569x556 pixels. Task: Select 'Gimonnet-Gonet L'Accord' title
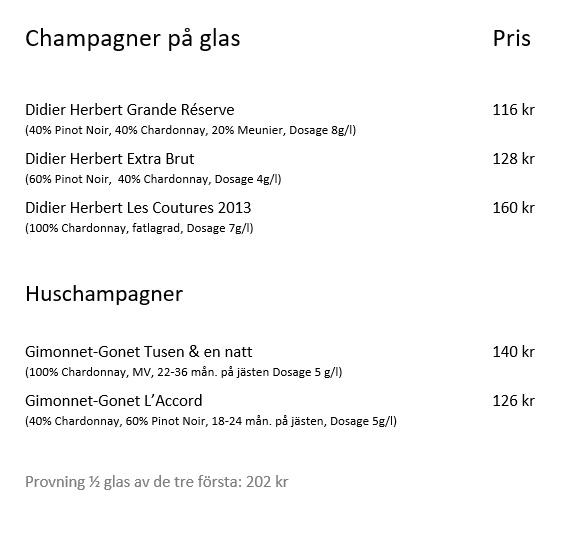pos(114,401)
